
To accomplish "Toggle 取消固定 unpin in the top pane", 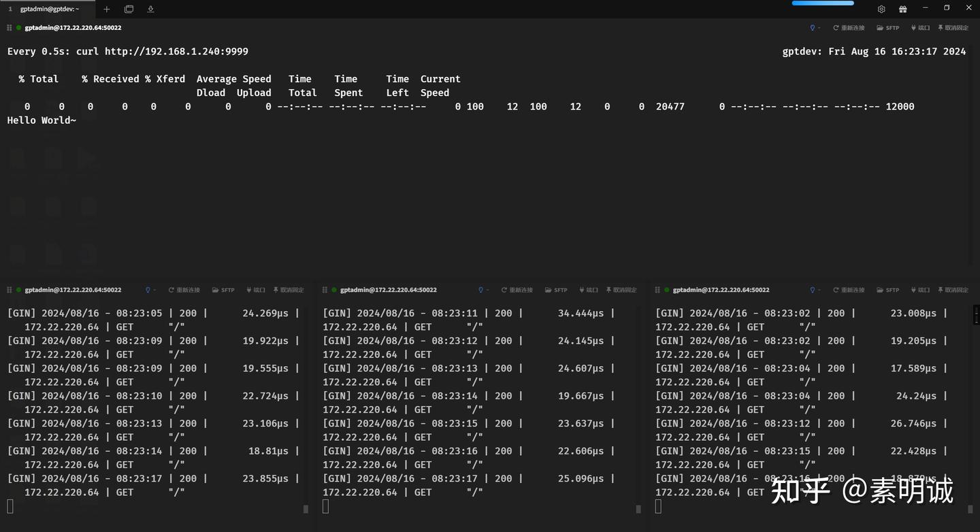I will pos(953,28).
